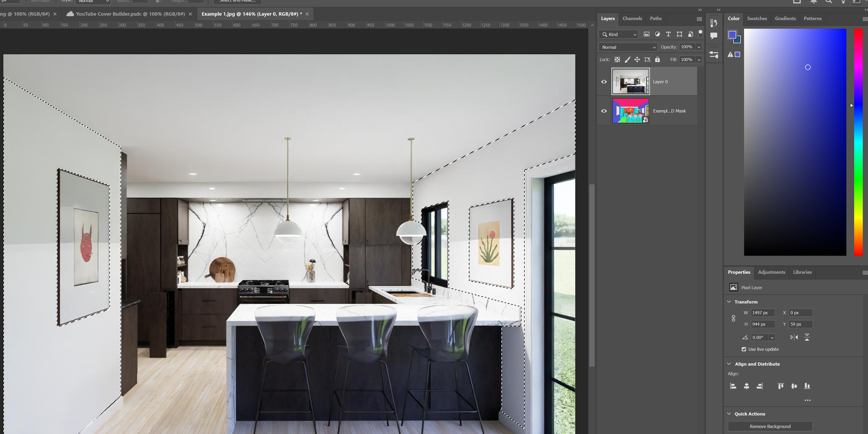
Task: Open the Comments panel speech bubble
Action: 713,36
